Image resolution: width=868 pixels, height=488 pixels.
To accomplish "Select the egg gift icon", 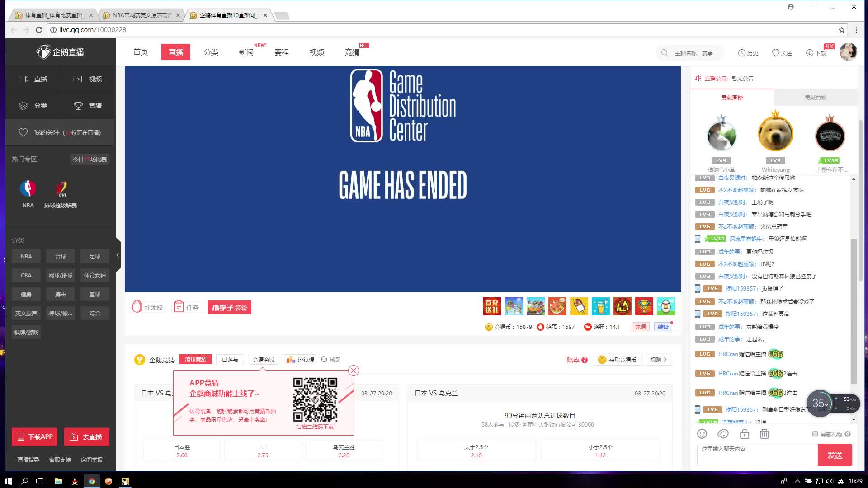I will [x=665, y=306].
